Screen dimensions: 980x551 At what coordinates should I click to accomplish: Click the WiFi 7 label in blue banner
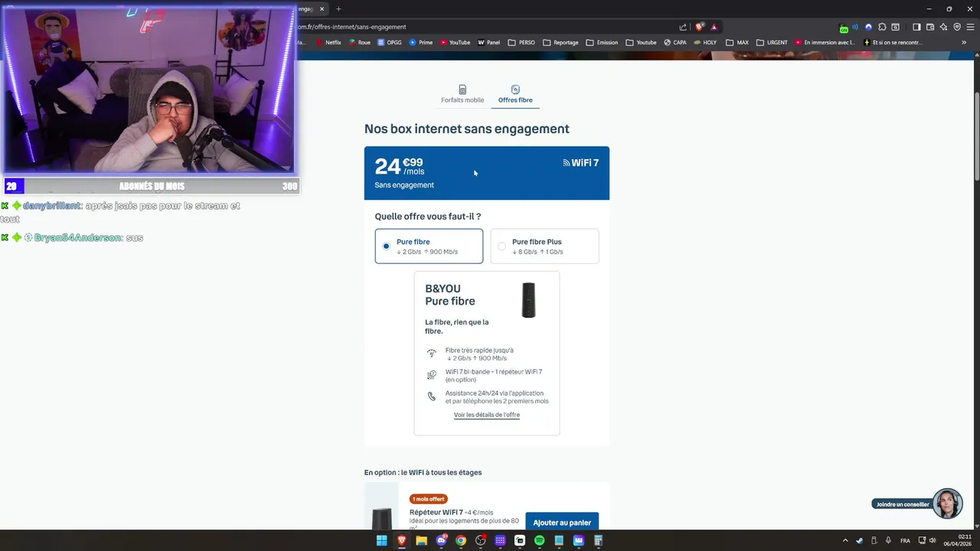point(581,162)
